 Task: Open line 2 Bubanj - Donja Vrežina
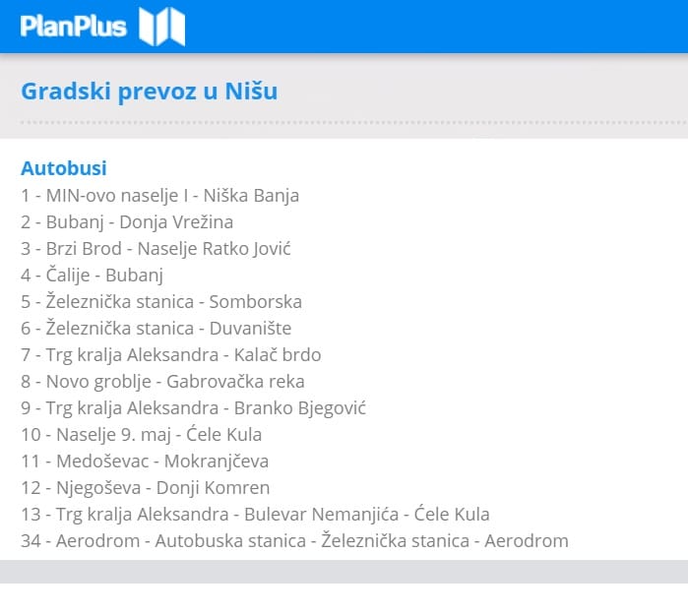(127, 221)
